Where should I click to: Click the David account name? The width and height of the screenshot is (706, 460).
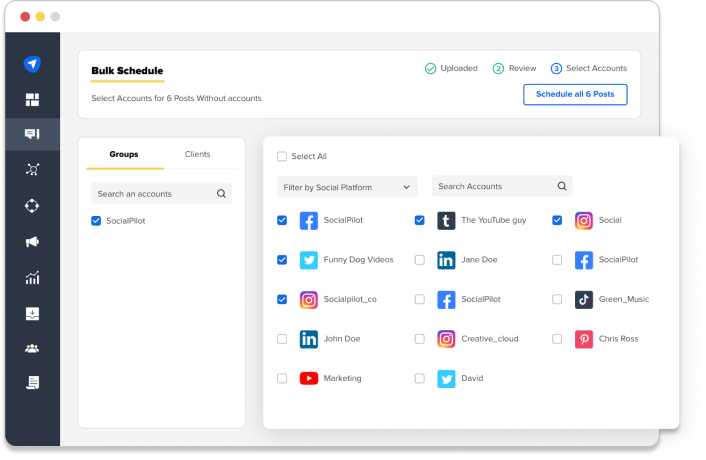[472, 379]
